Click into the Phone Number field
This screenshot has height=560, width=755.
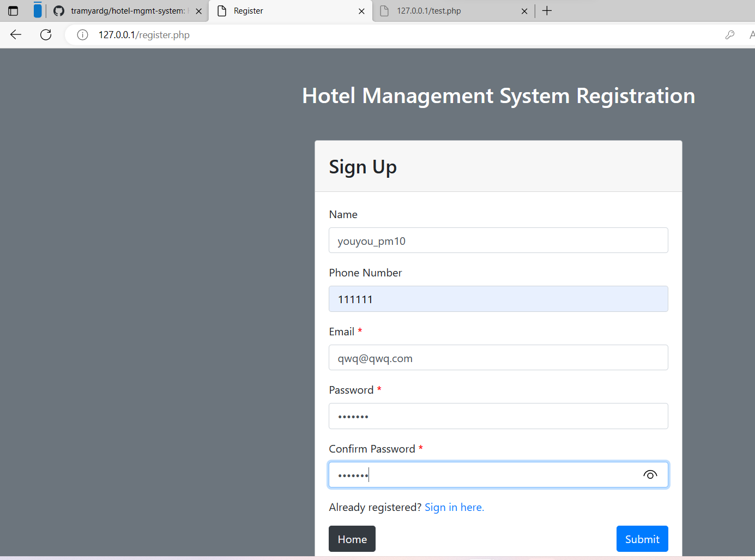tap(498, 299)
